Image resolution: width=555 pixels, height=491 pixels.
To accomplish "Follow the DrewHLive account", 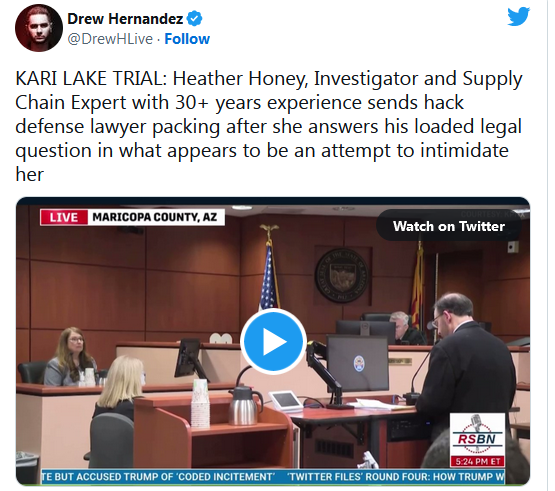I will (x=187, y=39).
